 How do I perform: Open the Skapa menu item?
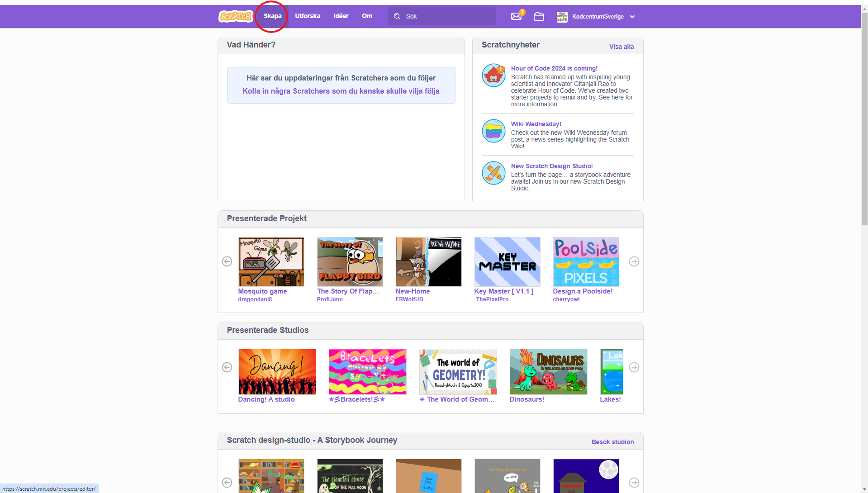click(272, 16)
